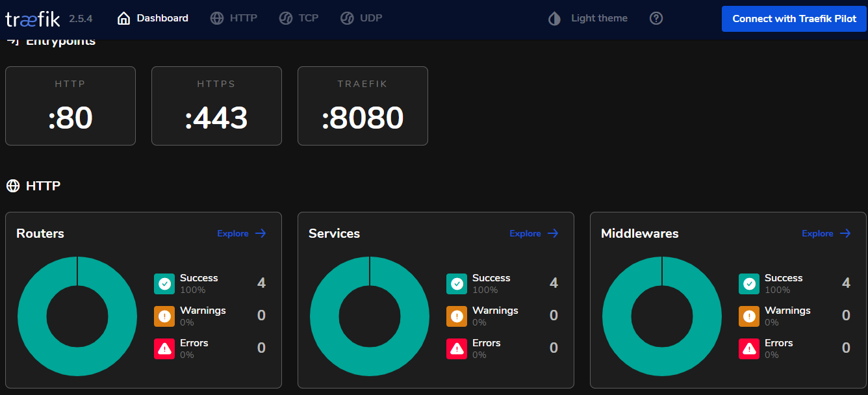This screenshot has width=868, height=395.
Task: Click the Services Errors triangle icon
Action: pos(457,349)
